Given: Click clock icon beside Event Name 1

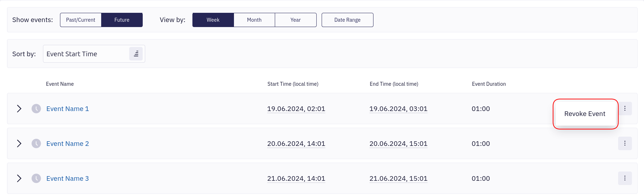Looking at the screenshot, I should [36, 109].
